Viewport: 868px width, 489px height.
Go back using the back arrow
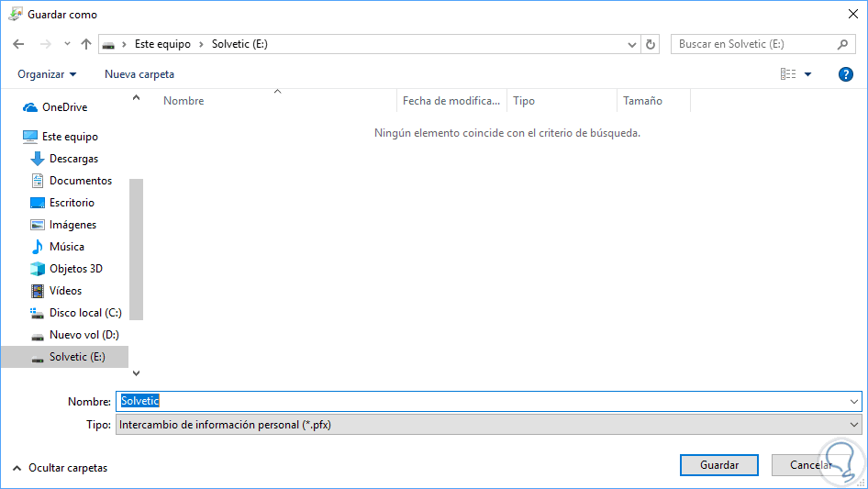coord(18,44)
